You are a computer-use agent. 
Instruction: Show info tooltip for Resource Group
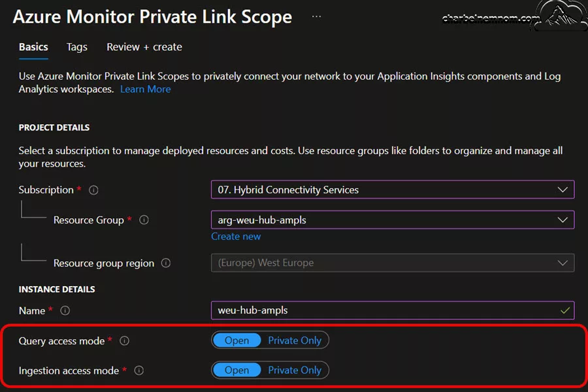(x=144, y=220)
